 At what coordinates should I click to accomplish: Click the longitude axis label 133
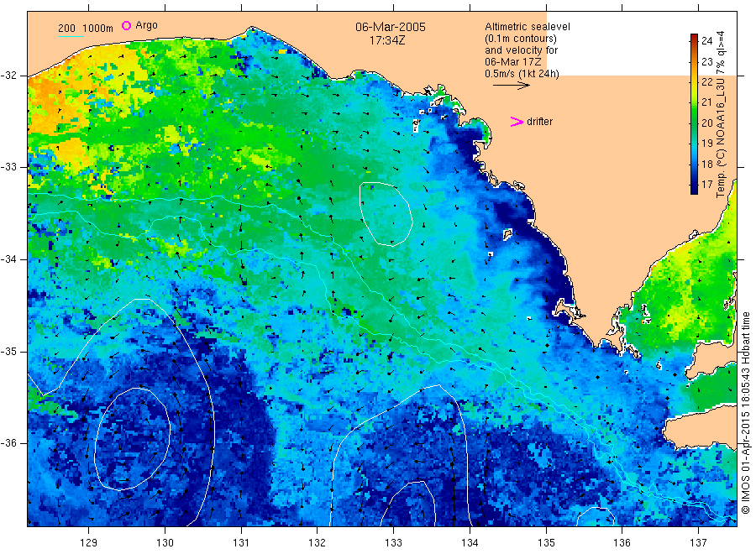[393, 543]
